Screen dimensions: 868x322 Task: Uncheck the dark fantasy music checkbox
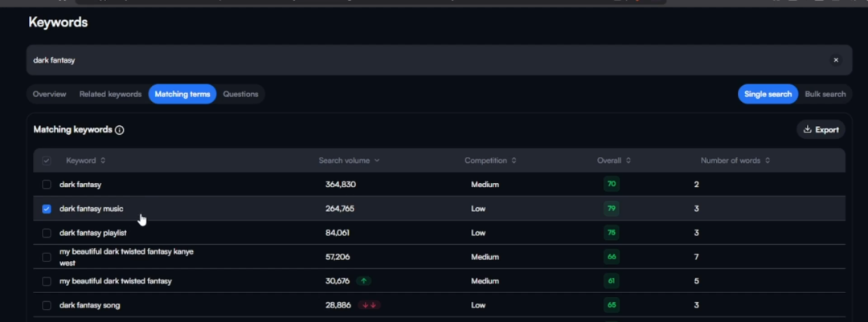point(47,209)
